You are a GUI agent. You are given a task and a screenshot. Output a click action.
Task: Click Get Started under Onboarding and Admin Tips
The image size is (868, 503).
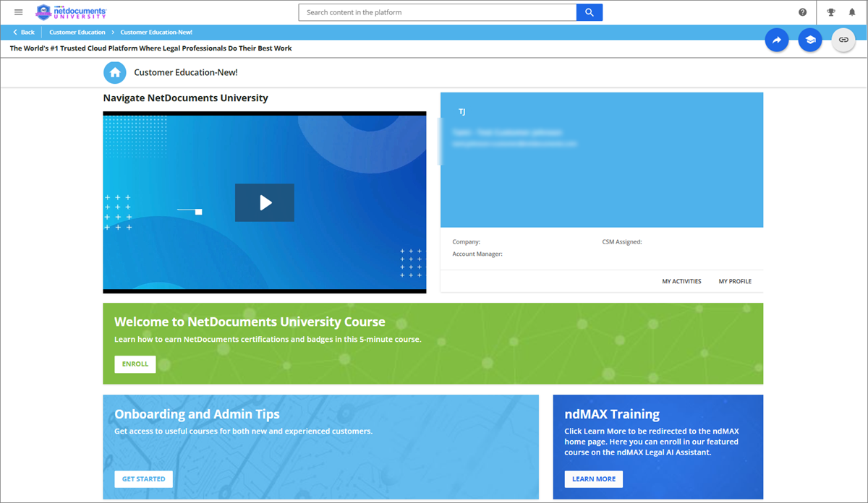[143, 478]
